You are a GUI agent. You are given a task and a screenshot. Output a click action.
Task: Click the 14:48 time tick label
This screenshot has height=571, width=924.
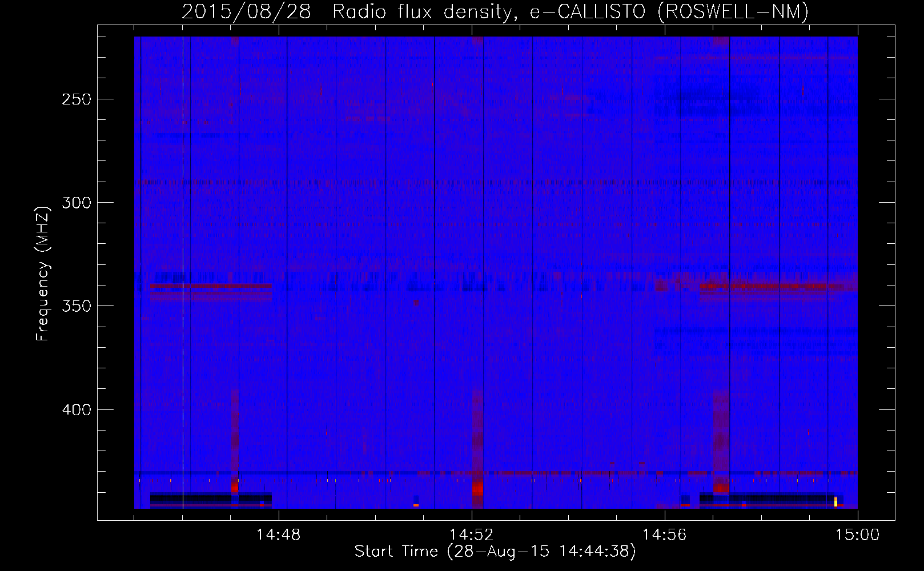tap(279, 535)
